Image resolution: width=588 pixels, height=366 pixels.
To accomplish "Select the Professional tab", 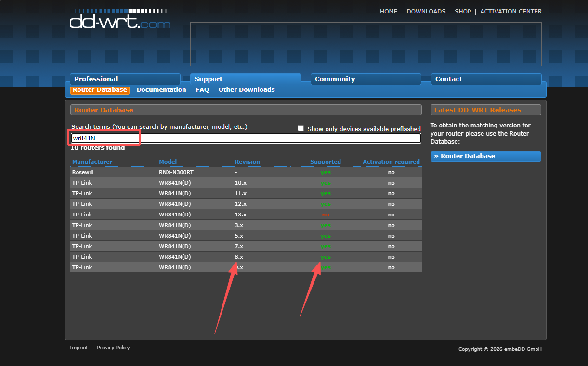I will tap(125, 79).
